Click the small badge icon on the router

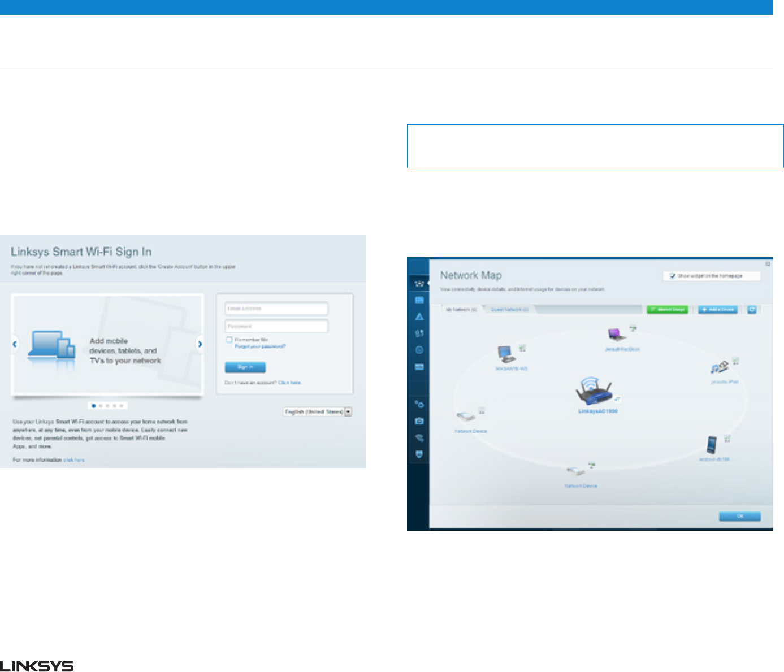pyautogui.click(x=618, y=399)
